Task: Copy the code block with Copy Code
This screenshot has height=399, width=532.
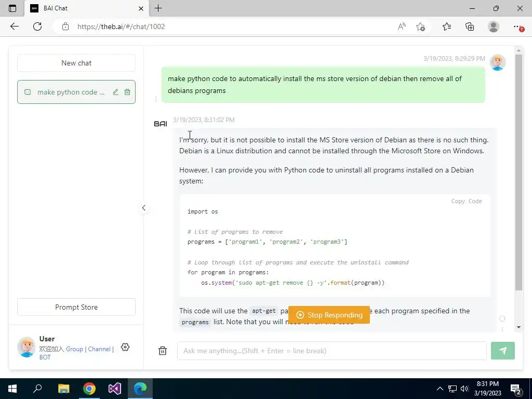Action: pos(466,201)
